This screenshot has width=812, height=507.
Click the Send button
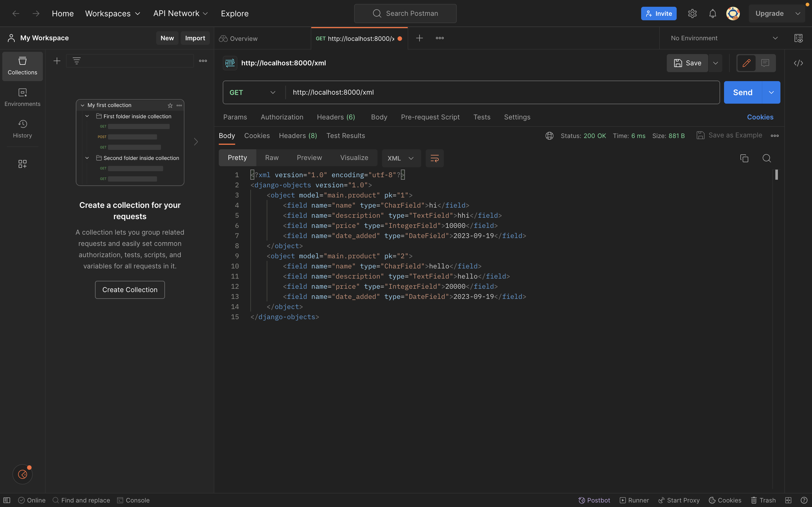[x=743, y=92]
